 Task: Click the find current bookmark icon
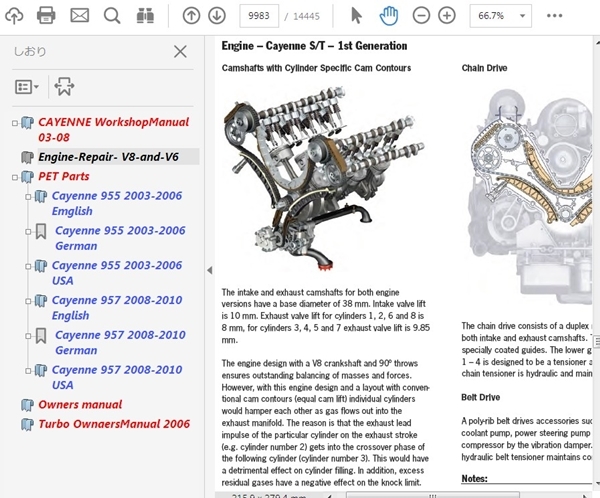64,87
